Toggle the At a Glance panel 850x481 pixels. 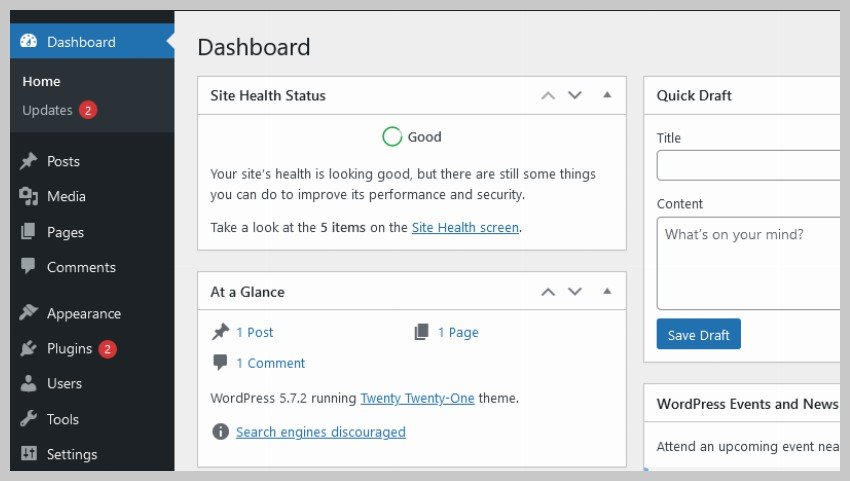tap(607, 291)
